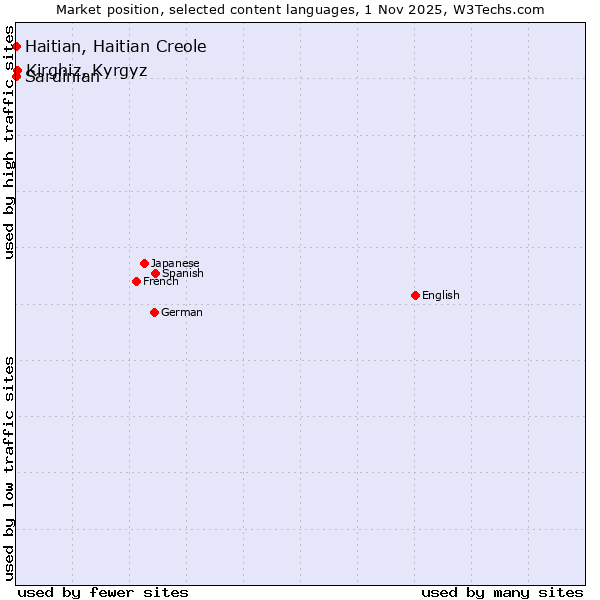Select the English data point marker
This screenshot has height=600, width=600.
tap(415, 295)
